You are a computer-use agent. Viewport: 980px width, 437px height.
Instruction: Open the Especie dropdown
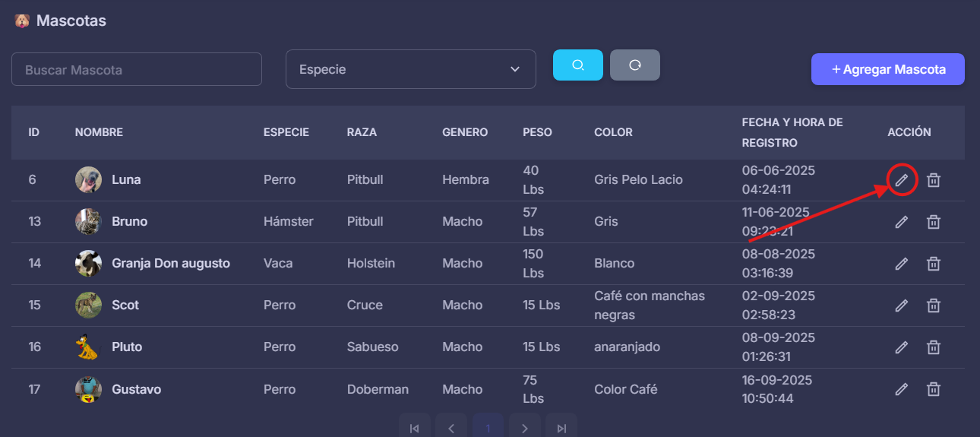tap(410, 69)
